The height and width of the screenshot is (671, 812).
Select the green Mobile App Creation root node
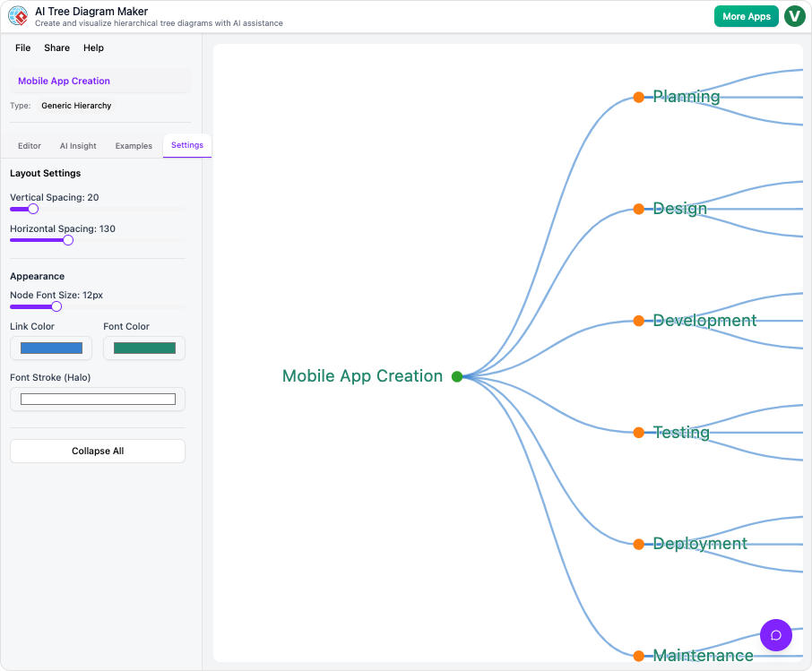[x=457, y=376]
